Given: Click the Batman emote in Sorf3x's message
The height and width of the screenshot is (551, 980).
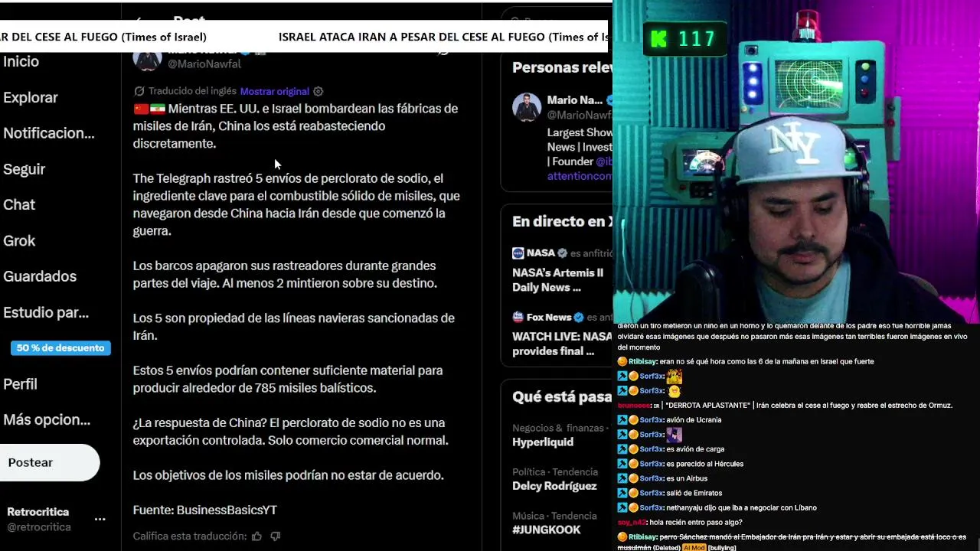Looking at the screenshot, I should click(674, 435).
